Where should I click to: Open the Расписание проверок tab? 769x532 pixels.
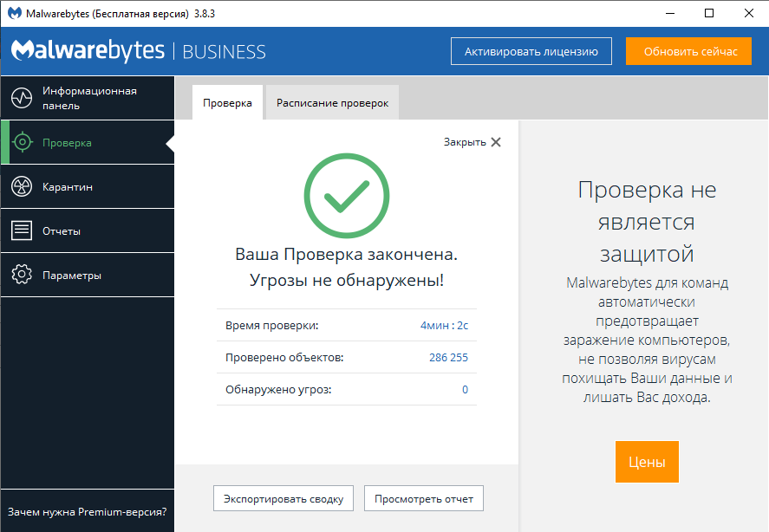pyautogui.click(x=332, y=102)
